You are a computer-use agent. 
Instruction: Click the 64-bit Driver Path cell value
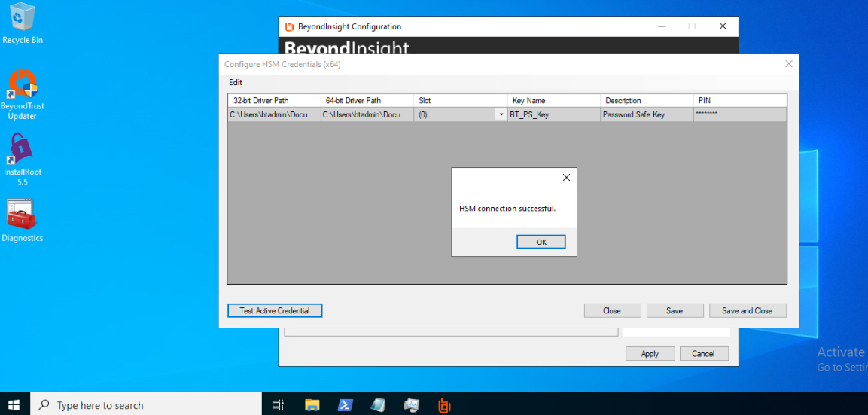click(x=367, y=114)
